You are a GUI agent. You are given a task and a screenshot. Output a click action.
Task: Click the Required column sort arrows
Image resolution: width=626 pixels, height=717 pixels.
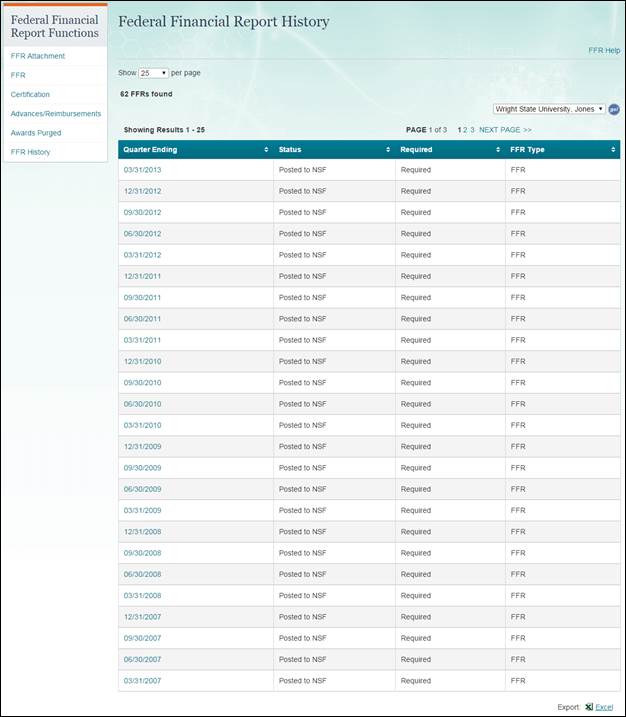pyautogui.click(x=497, y=149)
